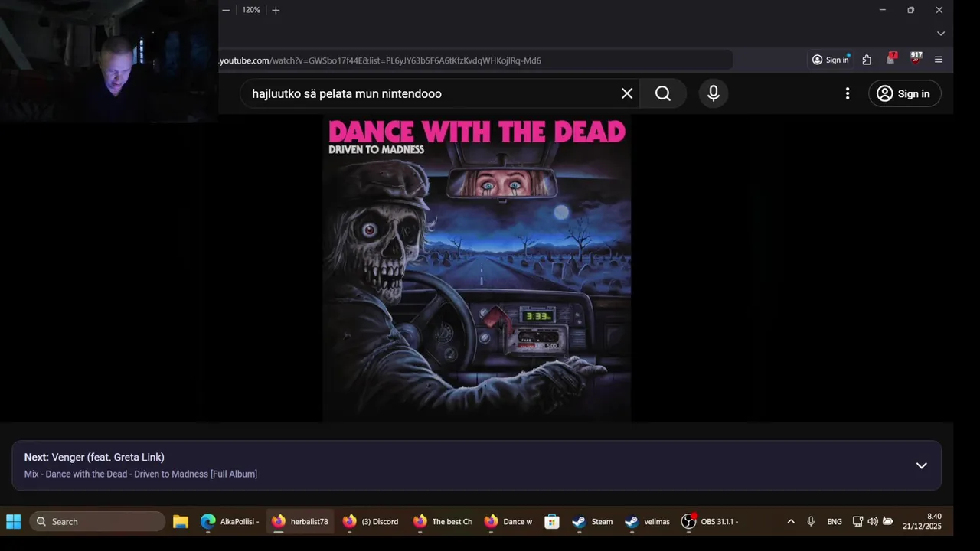Open YouTube three-dot settings menu
The height and width of the screenshot is (551, 980).
847,93
